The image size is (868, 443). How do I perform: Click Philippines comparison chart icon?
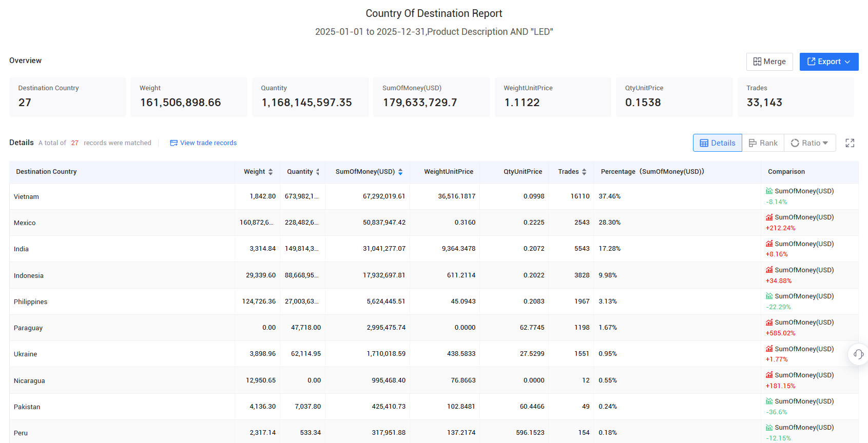769,296
